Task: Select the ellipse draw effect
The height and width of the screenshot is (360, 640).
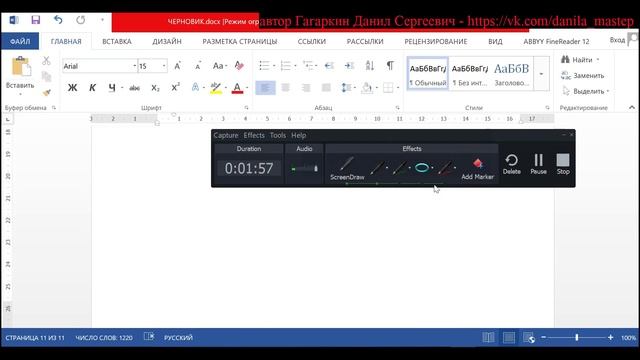Action: 422,167
